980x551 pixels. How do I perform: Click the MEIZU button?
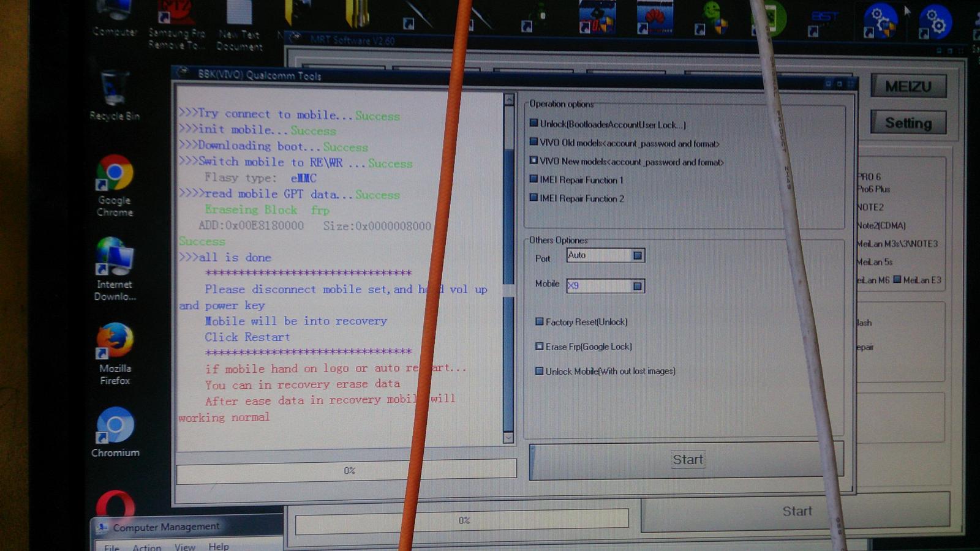(908, 86)
